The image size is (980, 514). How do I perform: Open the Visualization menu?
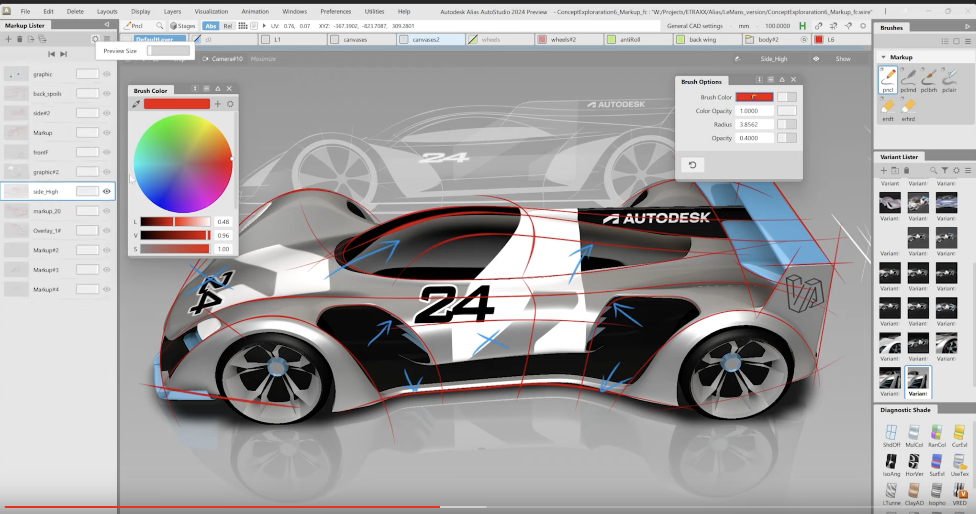(x=211, y=11)
